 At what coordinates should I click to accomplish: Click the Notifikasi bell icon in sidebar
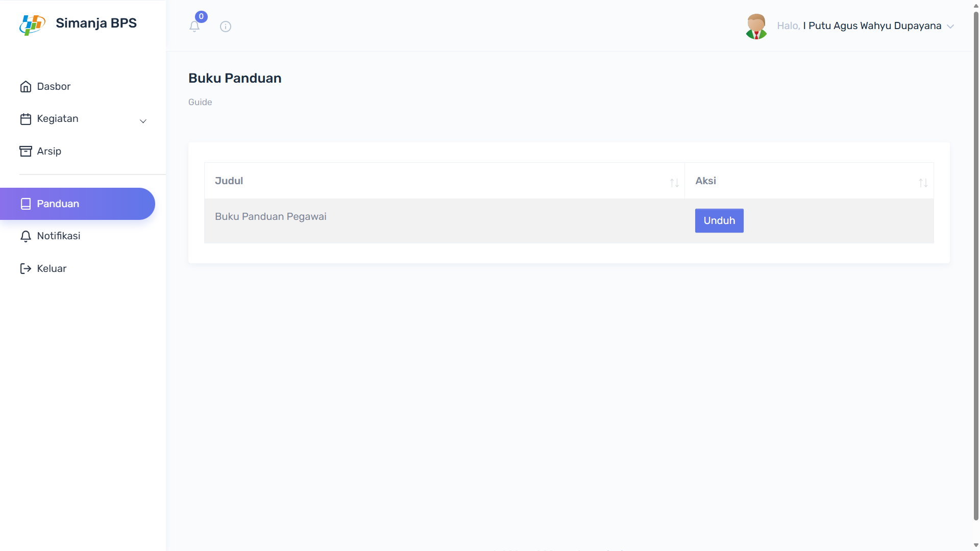[x=26, y=236]
